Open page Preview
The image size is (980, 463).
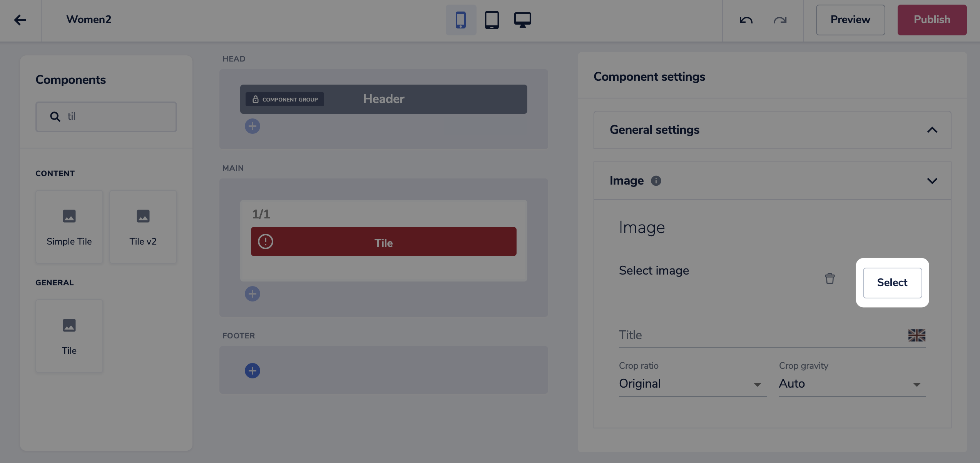pos(850,20)
